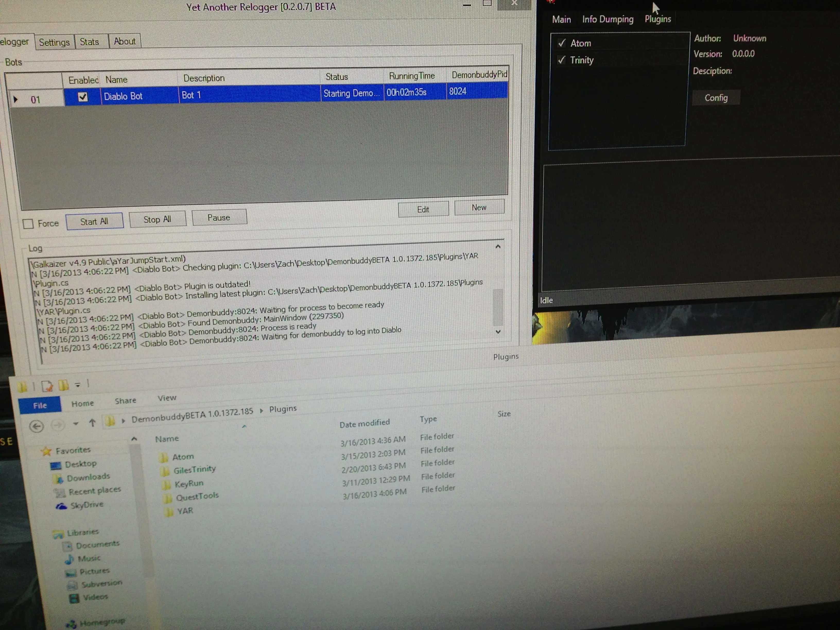Switch to the Settings tab

click(x=54, y=42)
